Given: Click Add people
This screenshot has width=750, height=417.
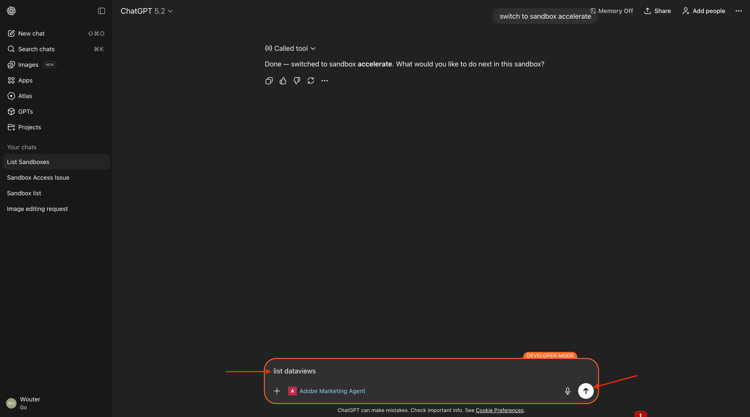Looking at the screenshot, I should (703, 11).
